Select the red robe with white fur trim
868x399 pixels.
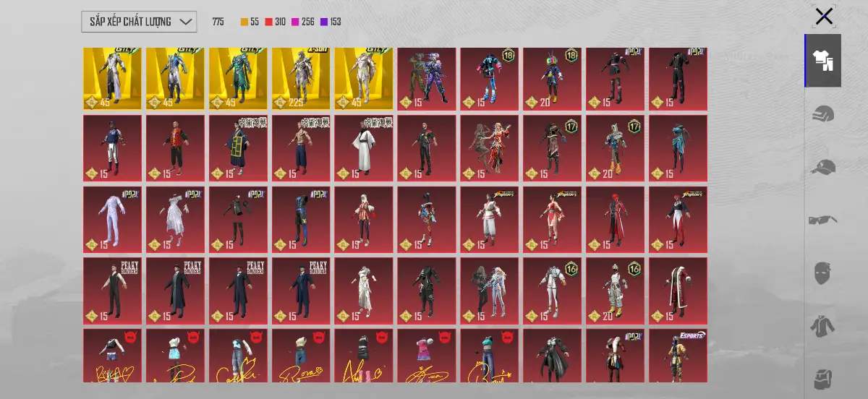point(678,291)
